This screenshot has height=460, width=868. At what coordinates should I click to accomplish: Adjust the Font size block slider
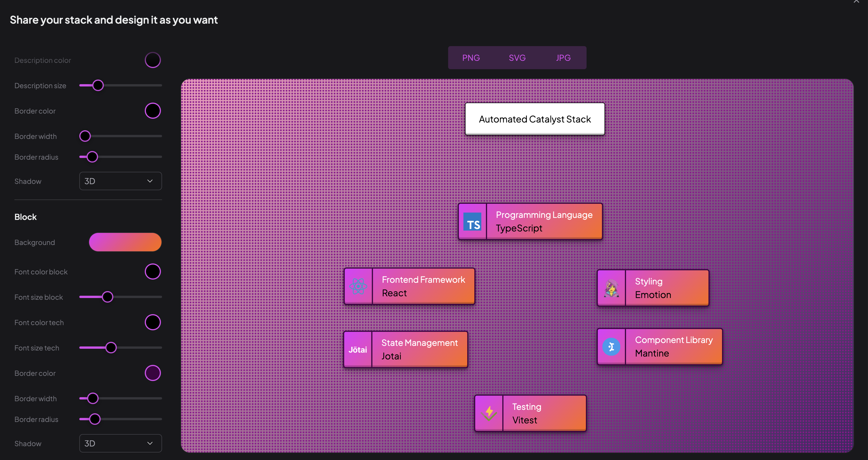(x=108, y=297)
